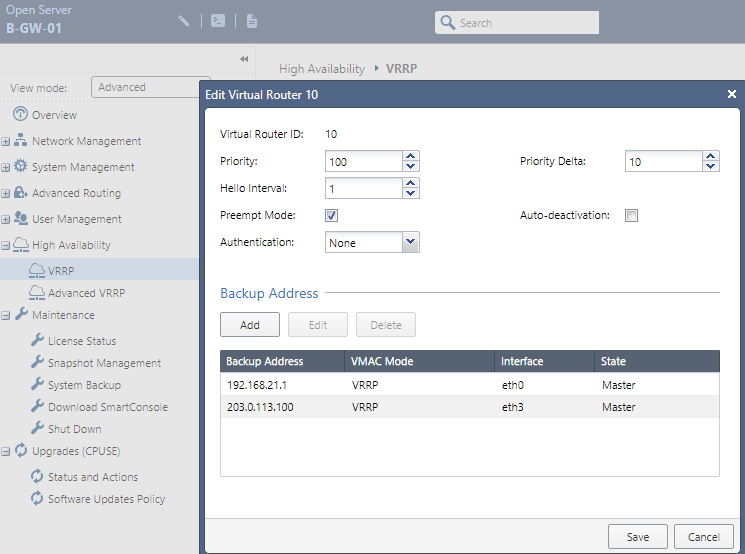Open Software Updates Policy page
The width and height of the screenshot is (745, 554).
click(106, 499)
